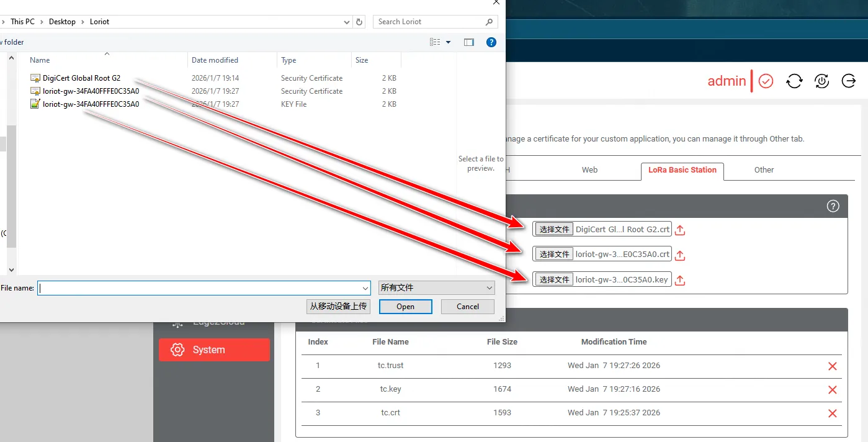Delete the tc.key file with red X
This screenshot has width=868, height=442.
[833, 390]
